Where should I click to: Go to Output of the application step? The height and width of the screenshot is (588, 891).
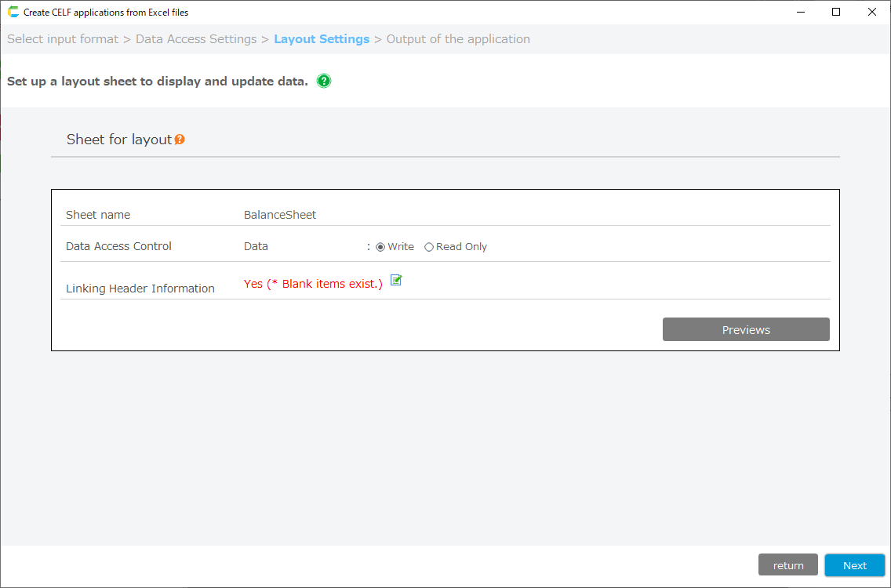coord(458,39)
